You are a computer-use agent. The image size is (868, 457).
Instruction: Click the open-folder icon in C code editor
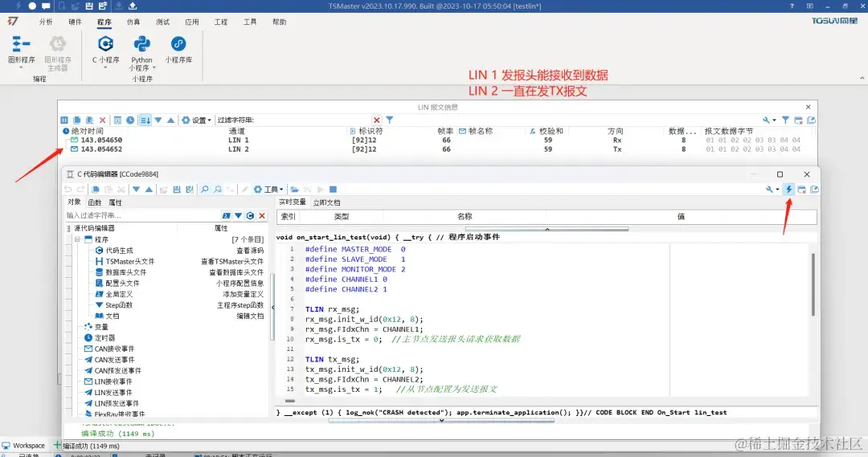pos(294,190)
